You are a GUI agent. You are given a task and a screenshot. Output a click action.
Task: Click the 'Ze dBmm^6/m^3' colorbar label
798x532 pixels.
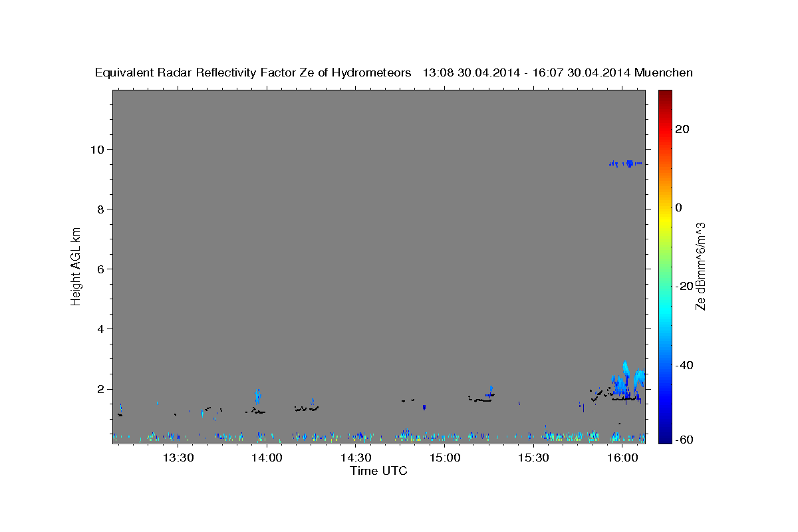point(700,266)
